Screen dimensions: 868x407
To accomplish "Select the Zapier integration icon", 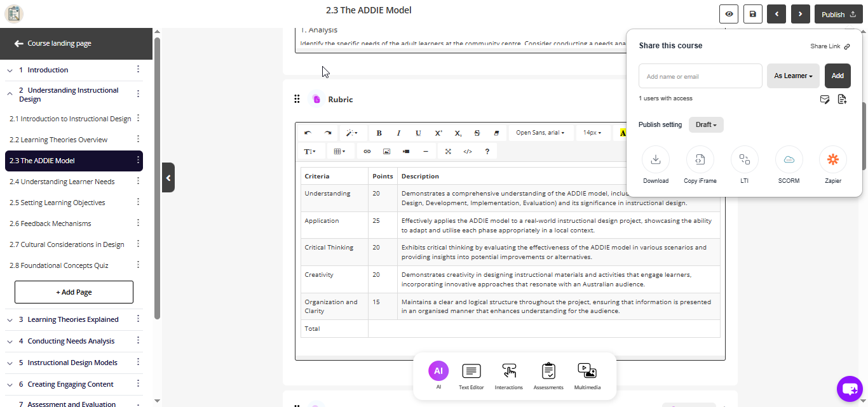I will (x=832, y=159).
